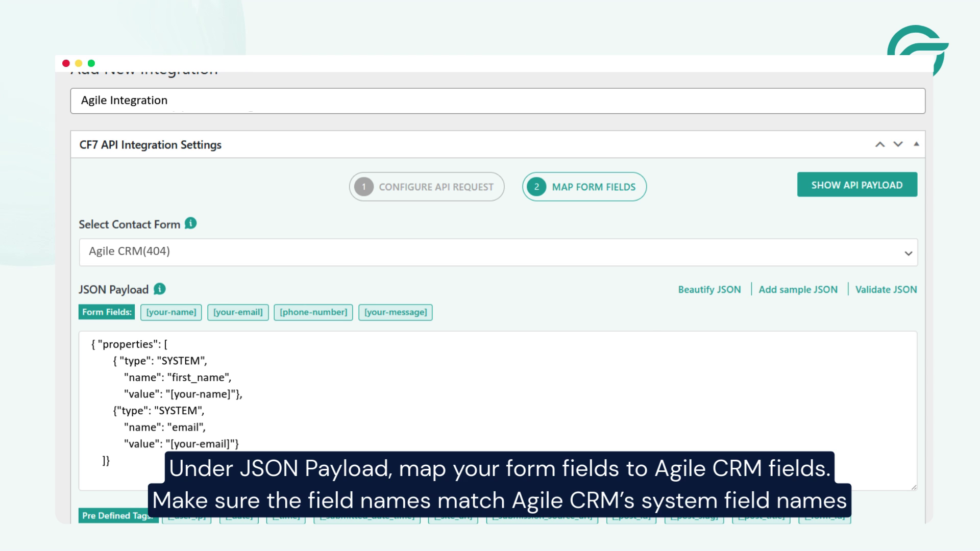Image resolution: width=980 pixels, height=551 pixels.
Task: Click the Validate JSON link
Action: point(887,289)
